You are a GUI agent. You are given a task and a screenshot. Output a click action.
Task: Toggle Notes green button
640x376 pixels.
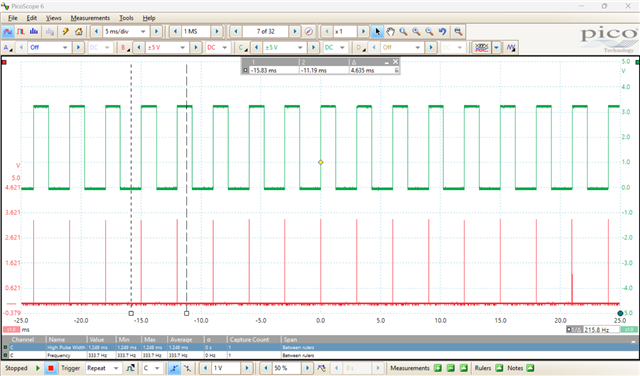click(530, 368)
